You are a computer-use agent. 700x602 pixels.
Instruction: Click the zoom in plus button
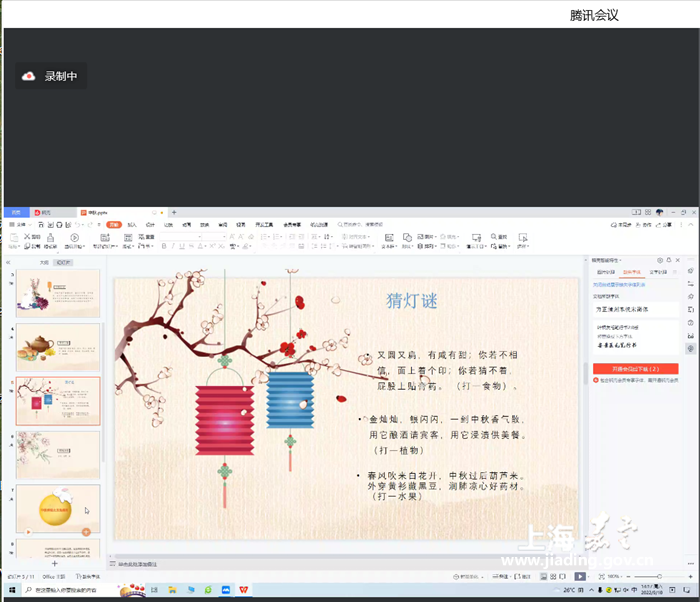point(690,577)
